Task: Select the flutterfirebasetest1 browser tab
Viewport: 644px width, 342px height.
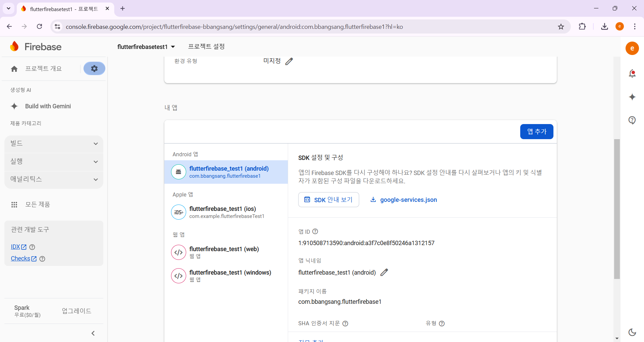Action: coord(65,9)
